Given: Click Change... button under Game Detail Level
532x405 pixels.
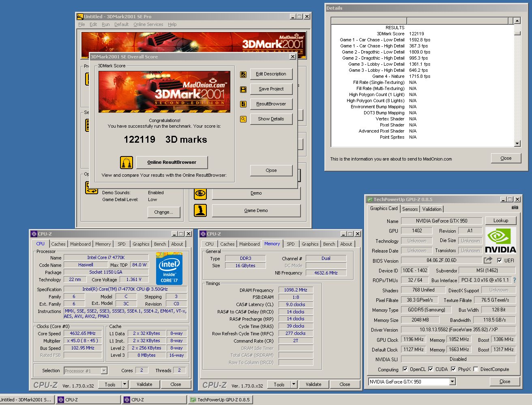Looking at the screenshot, I should [x=163, y=212].
